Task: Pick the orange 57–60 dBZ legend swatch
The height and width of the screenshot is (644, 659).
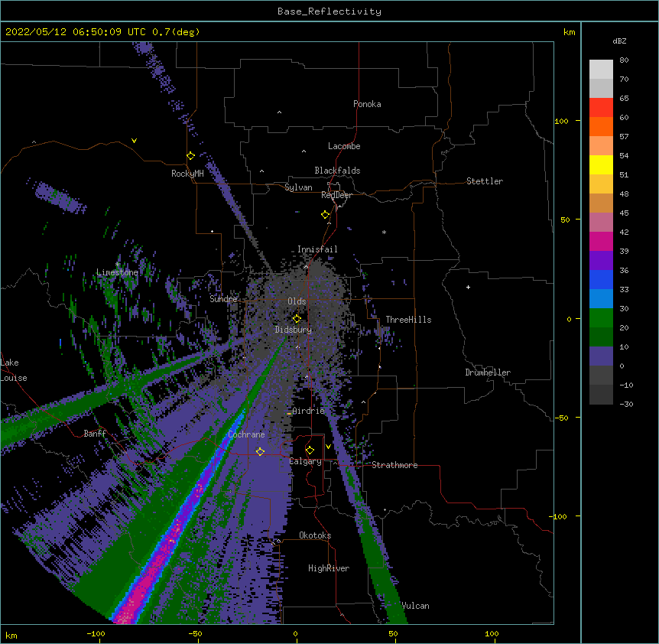Action: (601, 126)
